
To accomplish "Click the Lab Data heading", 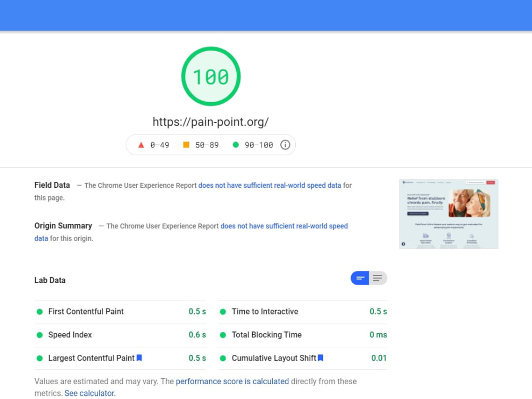I will click(50, 280).
